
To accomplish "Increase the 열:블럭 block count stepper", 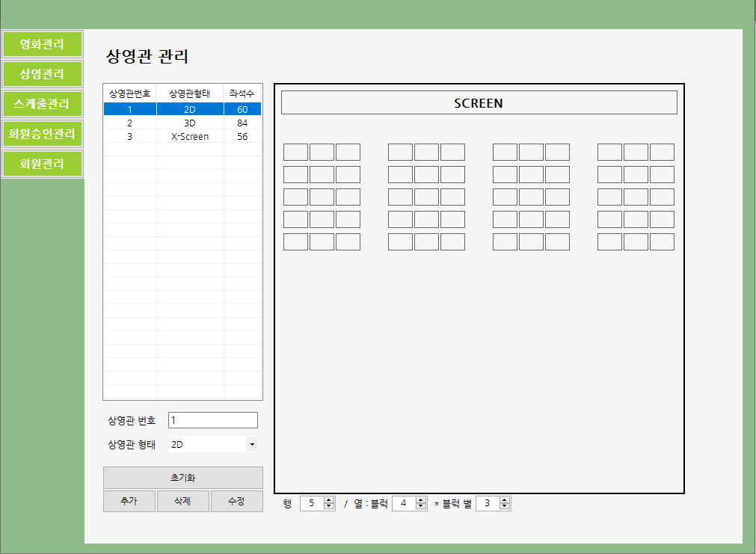I will coord(420,499).
